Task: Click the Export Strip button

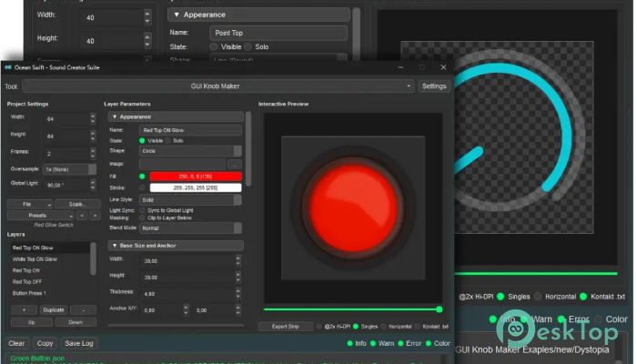Action: click(285, 326)
